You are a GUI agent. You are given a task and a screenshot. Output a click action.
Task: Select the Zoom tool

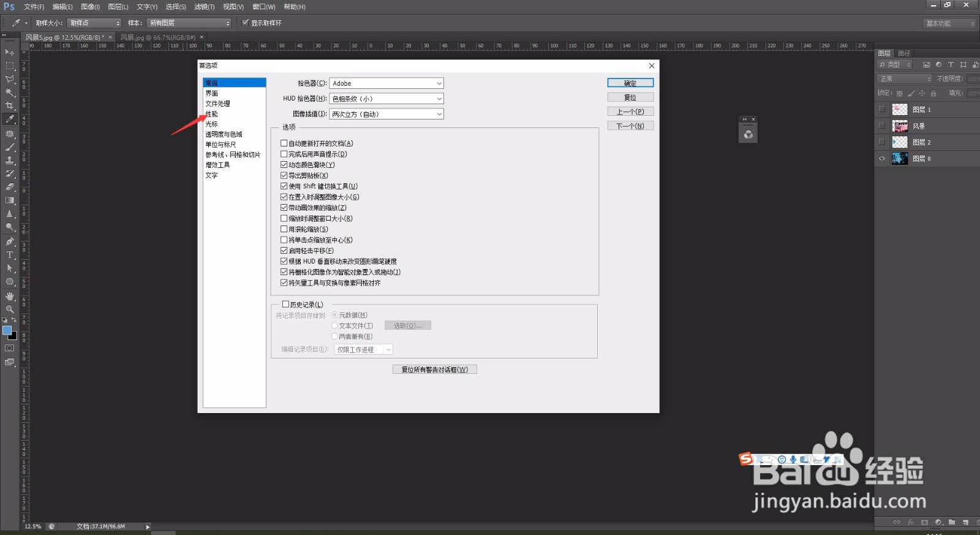click(10, 309)
